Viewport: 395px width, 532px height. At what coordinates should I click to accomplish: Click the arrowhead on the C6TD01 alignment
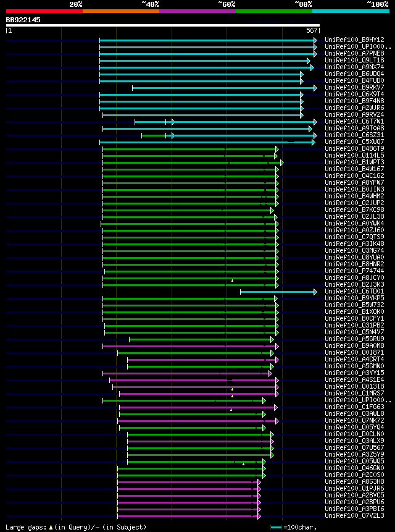pyautogui.click(x=315, y=292)
